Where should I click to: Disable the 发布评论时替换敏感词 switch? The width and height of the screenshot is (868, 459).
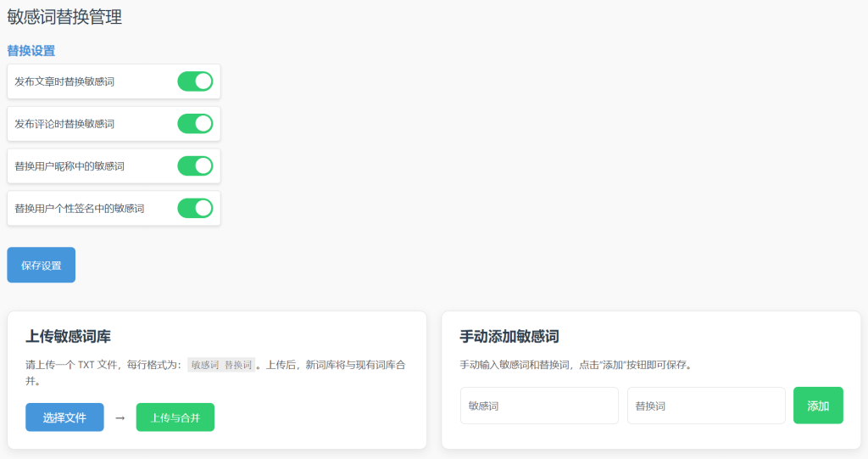(x=194, y=124)
